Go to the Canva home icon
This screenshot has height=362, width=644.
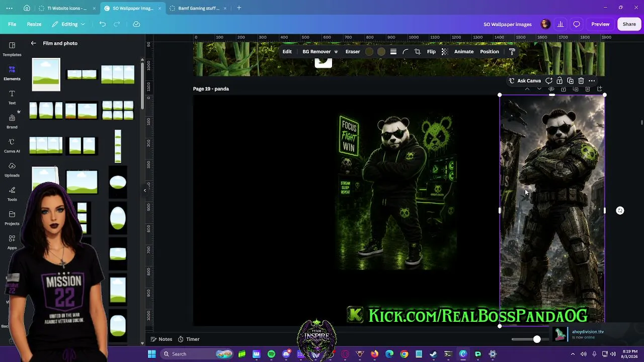point(27,8)
